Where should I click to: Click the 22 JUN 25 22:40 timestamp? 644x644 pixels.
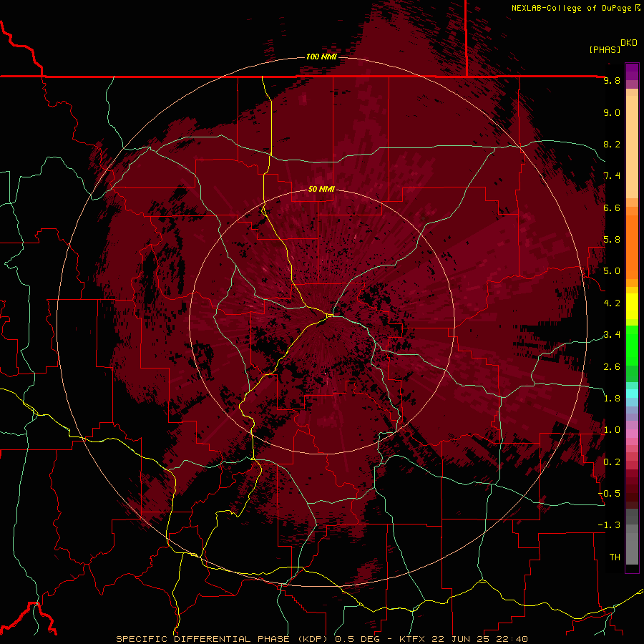[479, 639]
